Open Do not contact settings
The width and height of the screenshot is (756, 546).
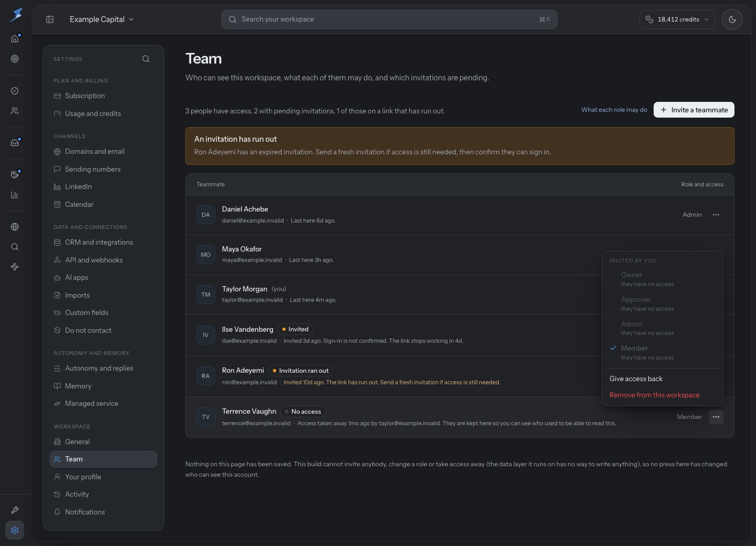[103, 330]
